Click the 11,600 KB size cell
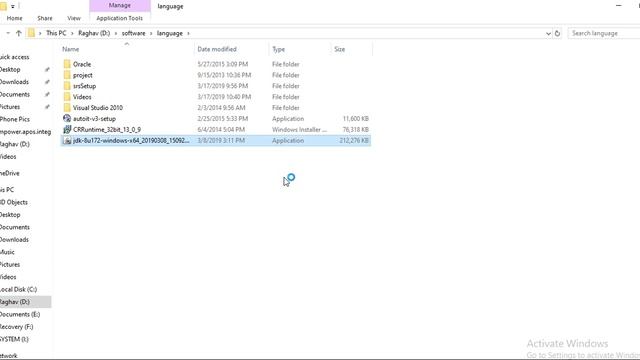 356,119
